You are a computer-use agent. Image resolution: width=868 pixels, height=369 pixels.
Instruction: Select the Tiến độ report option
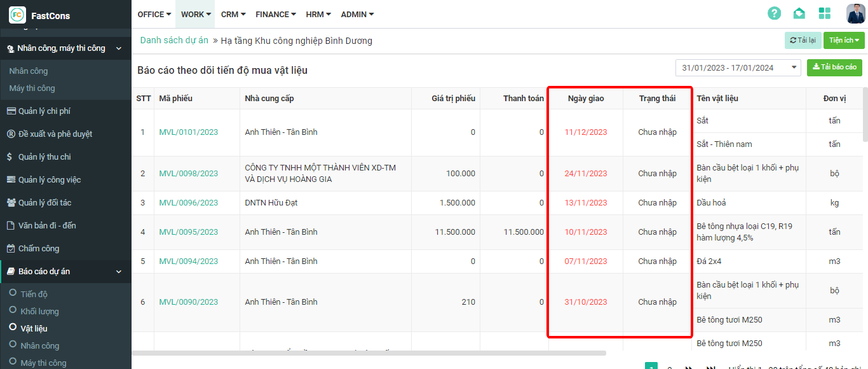coord(34,294)
